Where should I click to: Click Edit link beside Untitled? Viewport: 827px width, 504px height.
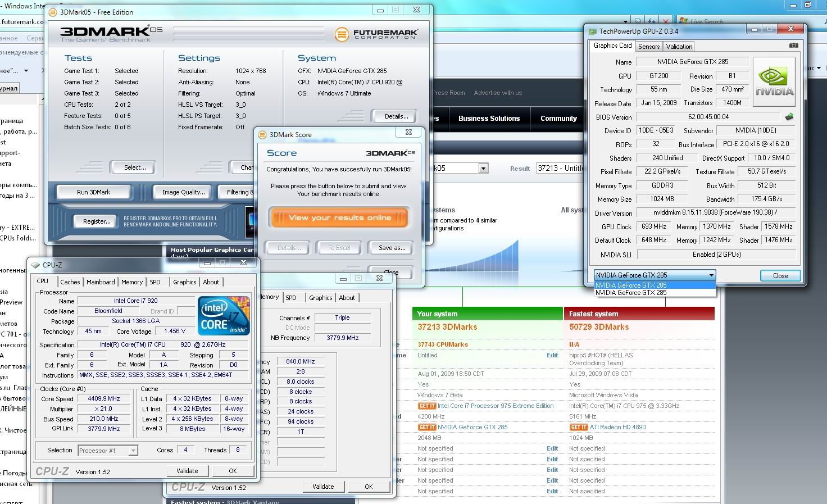[x=552, y=355]
